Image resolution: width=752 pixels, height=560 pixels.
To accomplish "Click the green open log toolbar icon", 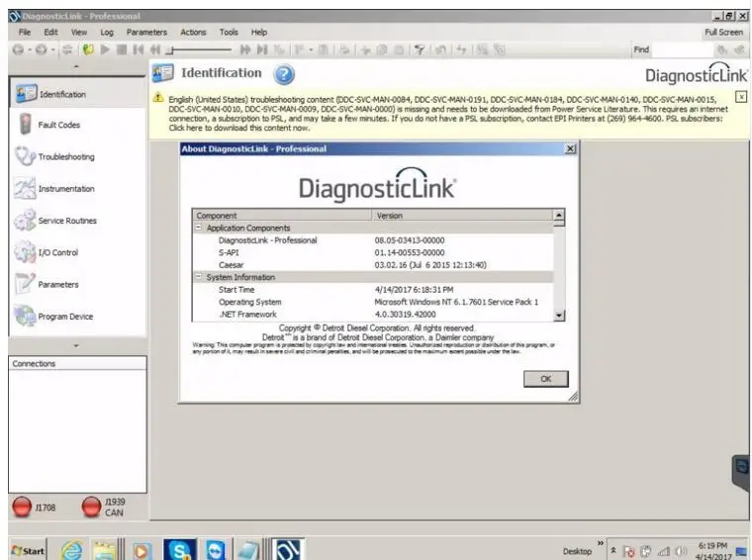I will coord(88,49).
